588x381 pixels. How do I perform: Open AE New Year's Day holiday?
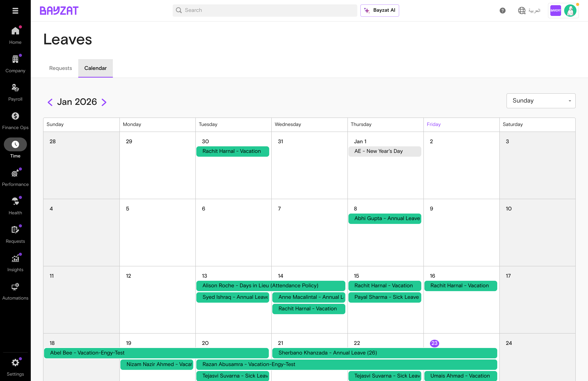click(x=385, y=151)
